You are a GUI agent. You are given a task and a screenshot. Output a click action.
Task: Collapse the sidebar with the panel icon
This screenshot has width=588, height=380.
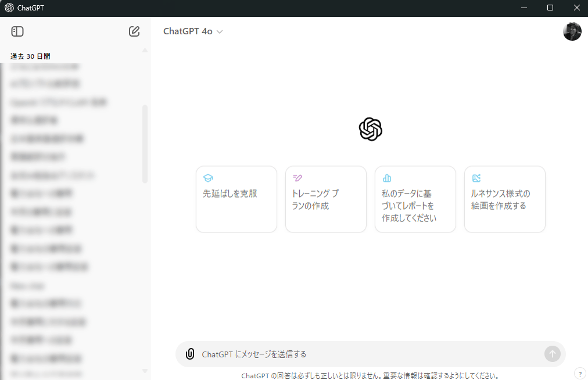17,31
